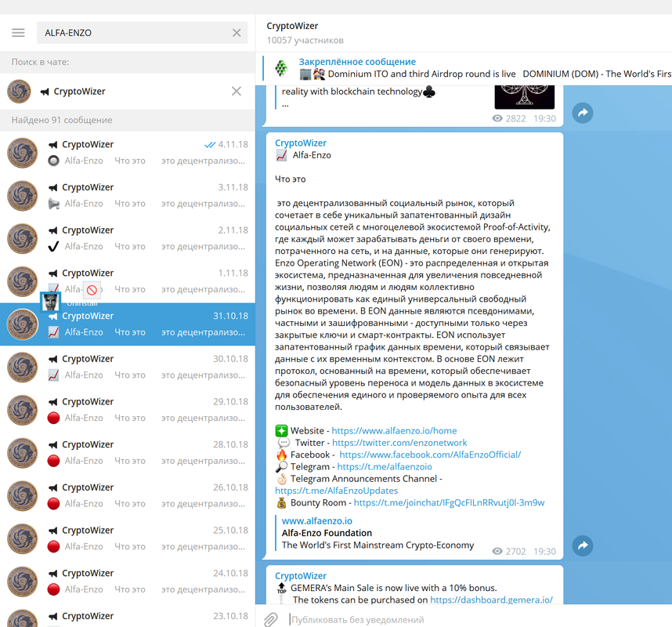Open the twitter.com/enzonetwork link
This screenshot has width=672, height=627.
pos(399,443)
